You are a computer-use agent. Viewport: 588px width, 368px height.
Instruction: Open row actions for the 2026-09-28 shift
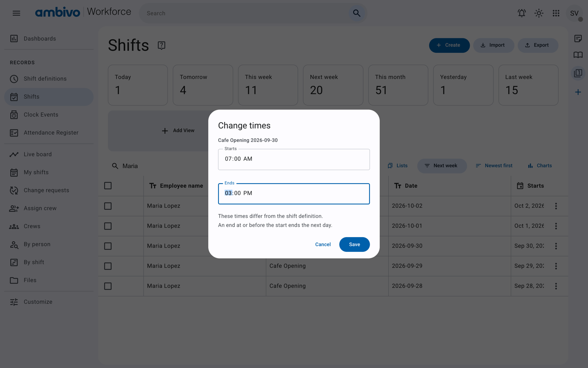pyautogui.click(x=556, y=286)
